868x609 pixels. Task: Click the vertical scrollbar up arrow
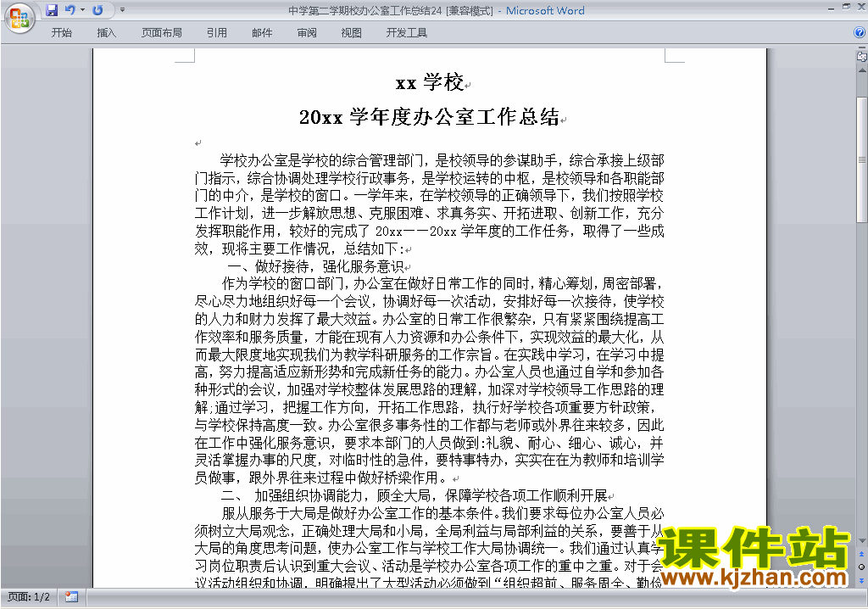click(x=862, y=71)
